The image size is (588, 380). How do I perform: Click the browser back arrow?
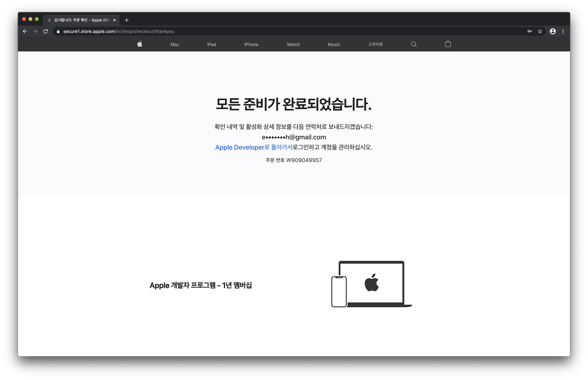tap(25, 31)
